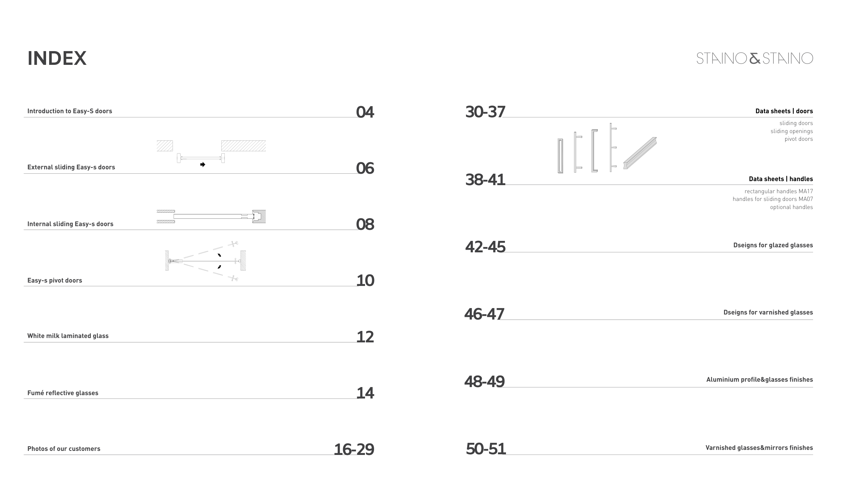Viewport: 841px width, 504px height.
Task: Jump to Fumé reflective glasses
Action: [x=63, y=393]
